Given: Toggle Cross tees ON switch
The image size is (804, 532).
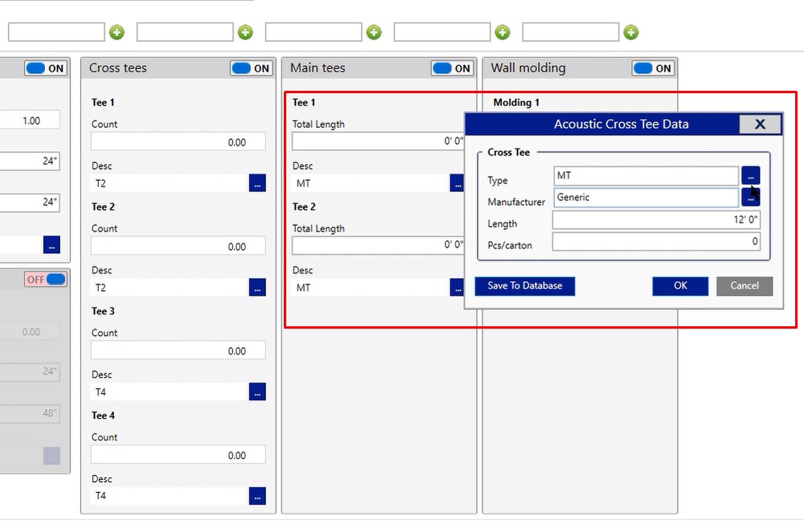Looking at the screenshot, I should click(x=252, y=68).
